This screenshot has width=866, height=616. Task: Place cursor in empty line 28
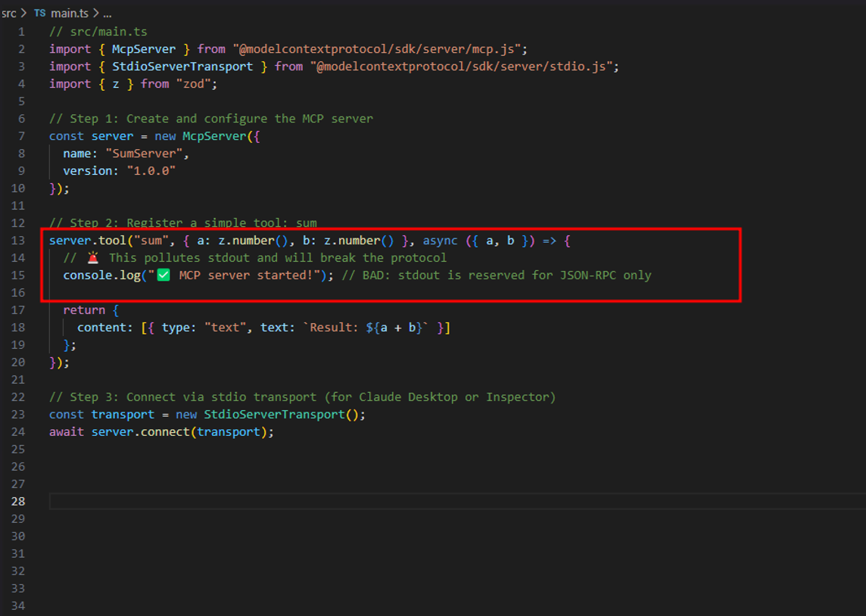coord(303,502)
